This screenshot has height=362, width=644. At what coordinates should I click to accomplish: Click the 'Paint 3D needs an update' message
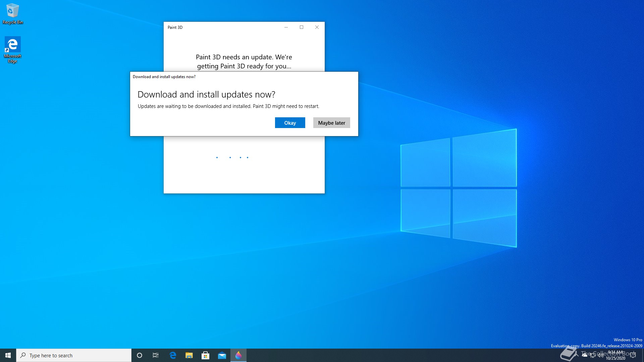coord(244,62)
